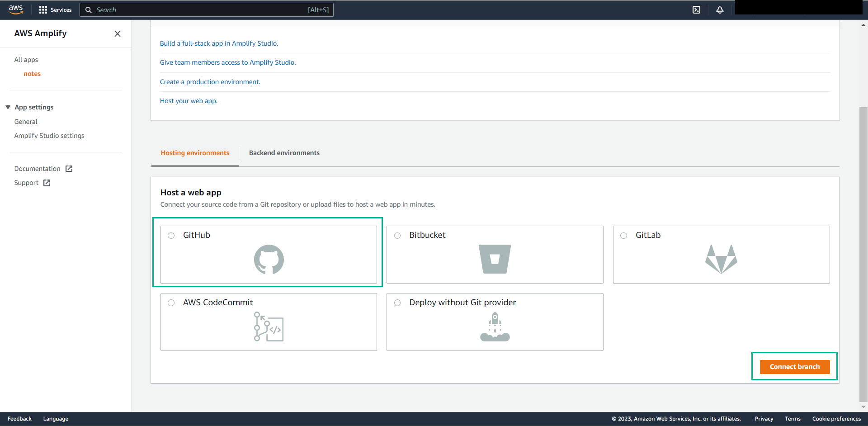The image size is (868, 426).
Task: Open Give team members access link
Action: (x=228, y=62)
